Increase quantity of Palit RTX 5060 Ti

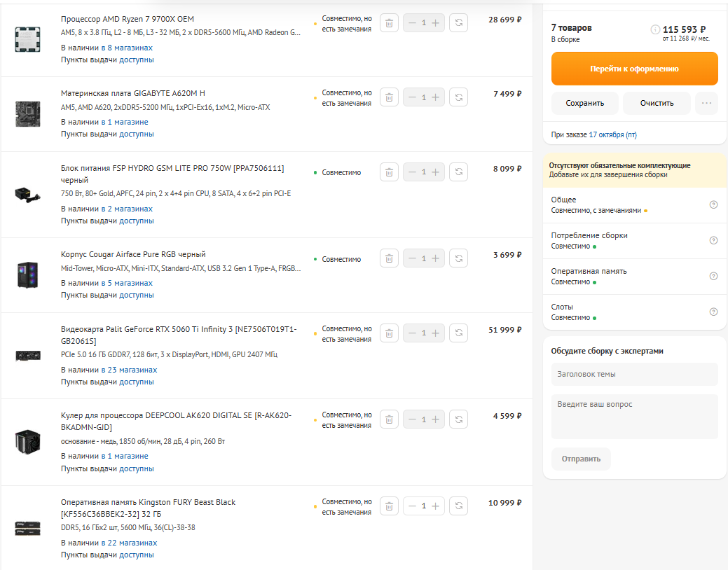point(436,333)
